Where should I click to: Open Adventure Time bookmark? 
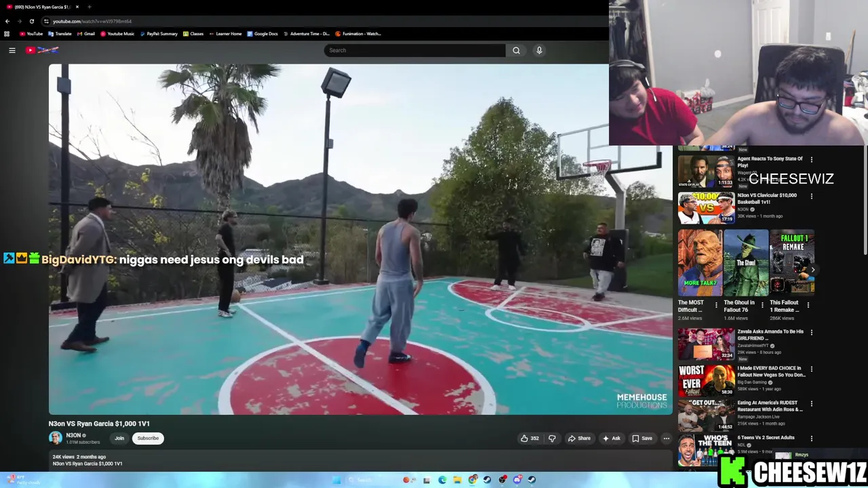pyautogui.click(x=307, y=34)
